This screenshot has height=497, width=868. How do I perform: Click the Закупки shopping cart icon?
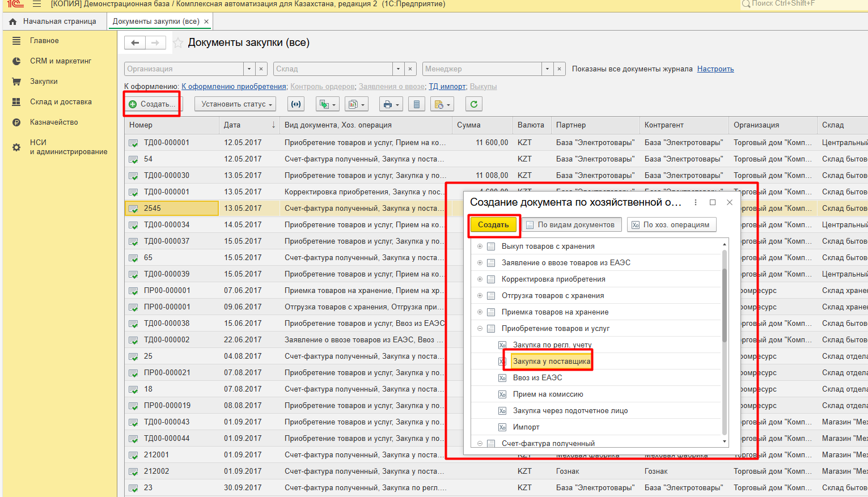point(16,82)
